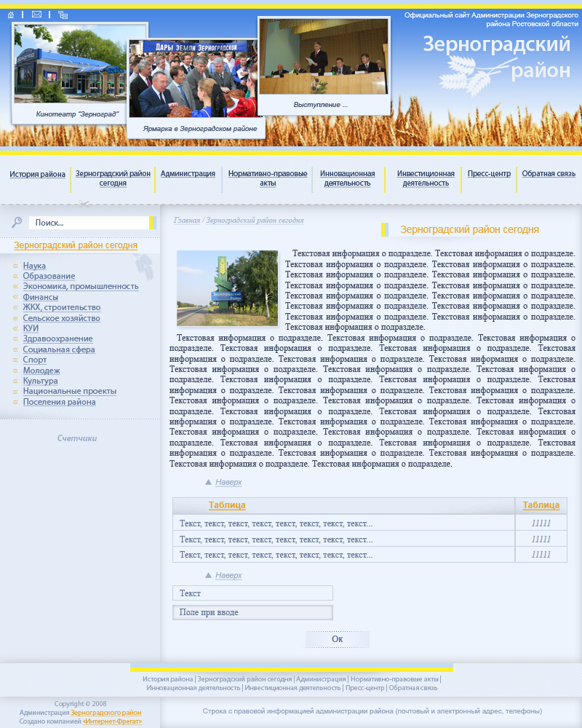Click Наверх link below the table
The image size is (582, 728).
(228, 576)
